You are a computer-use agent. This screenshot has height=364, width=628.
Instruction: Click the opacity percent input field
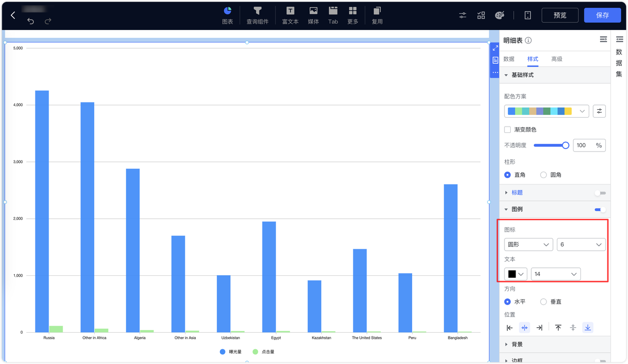[x=589, y=145]
